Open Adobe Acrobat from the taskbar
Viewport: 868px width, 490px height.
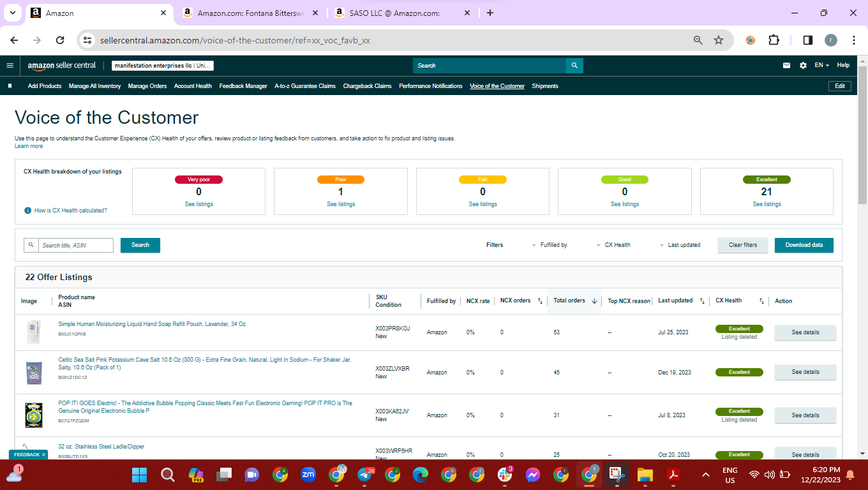tap(673, 475)
